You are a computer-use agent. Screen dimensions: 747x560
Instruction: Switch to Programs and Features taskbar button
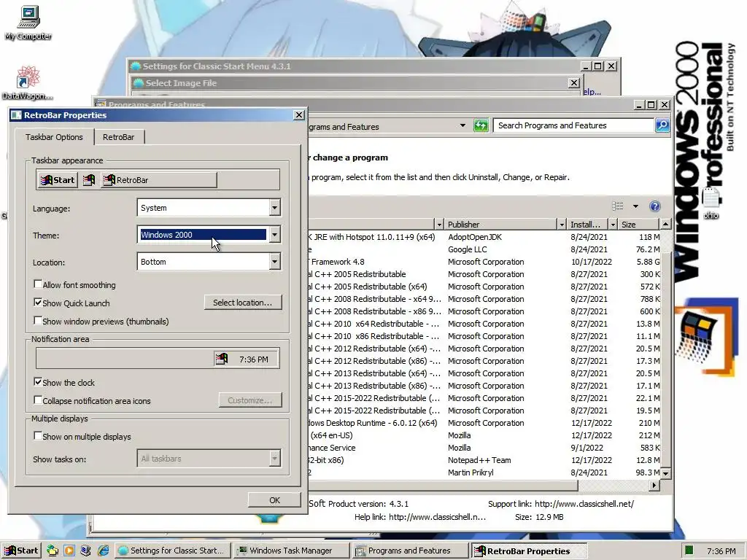coord(411,551)
